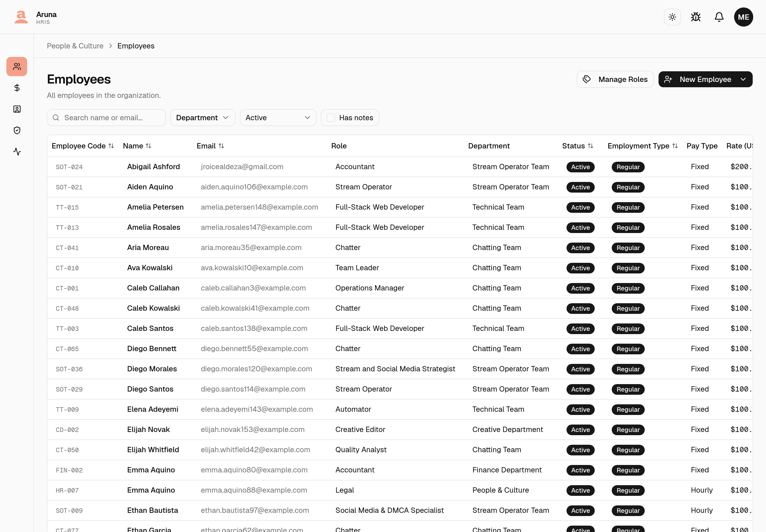Click the Operations Manager role cell
The width and height of the screenshot is (766, 532).
point(370,288)
